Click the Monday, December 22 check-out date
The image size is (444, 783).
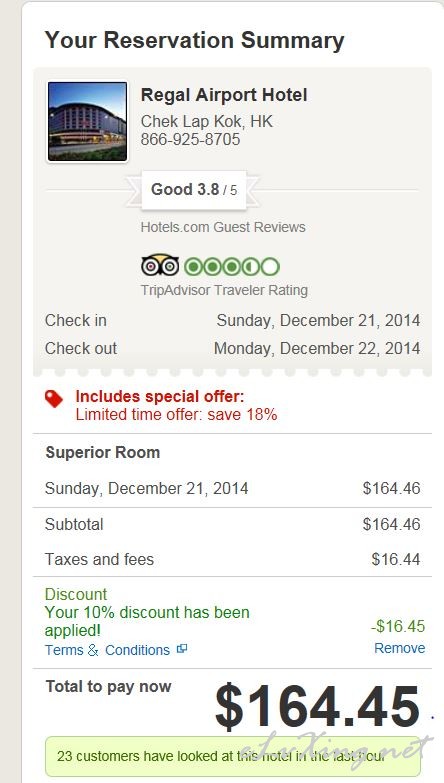coord(317,349)
